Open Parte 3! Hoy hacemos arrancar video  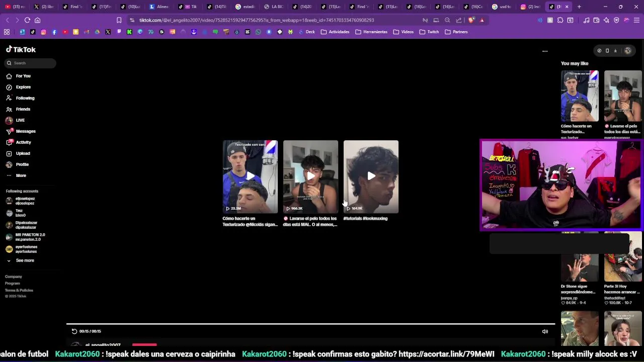tap(623, 269)
